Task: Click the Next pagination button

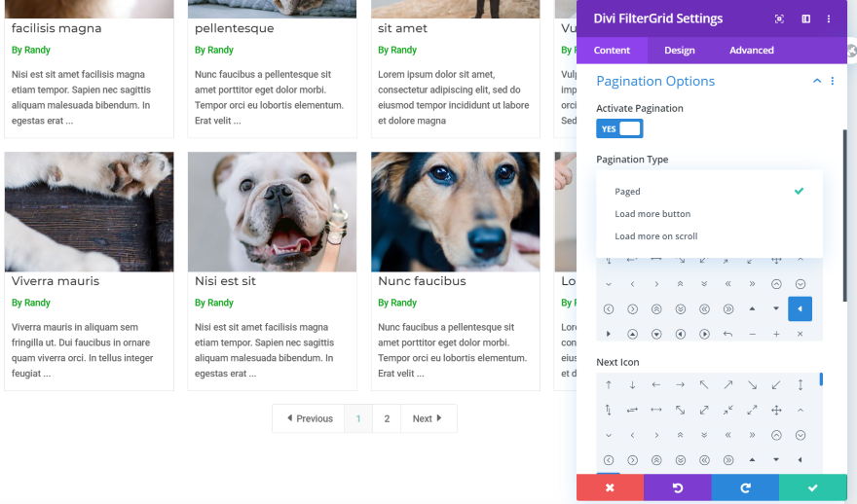Action: click(428, 418)
